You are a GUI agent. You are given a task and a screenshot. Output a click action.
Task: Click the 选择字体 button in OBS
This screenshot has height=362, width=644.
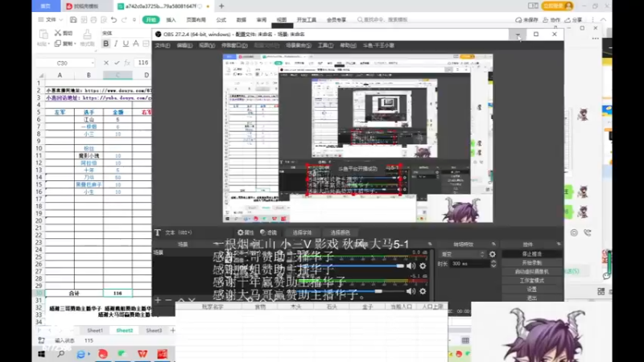pyautogui.click(x=302, y=232)
